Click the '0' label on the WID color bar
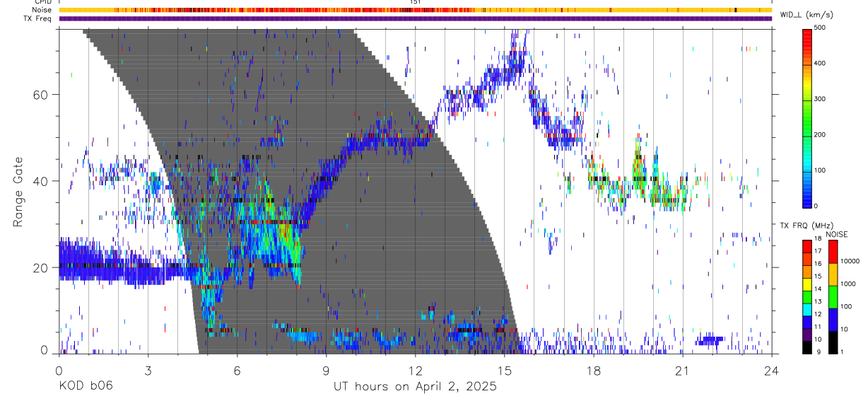This screenshot has width=868, height=401. [x=817, y=206]
